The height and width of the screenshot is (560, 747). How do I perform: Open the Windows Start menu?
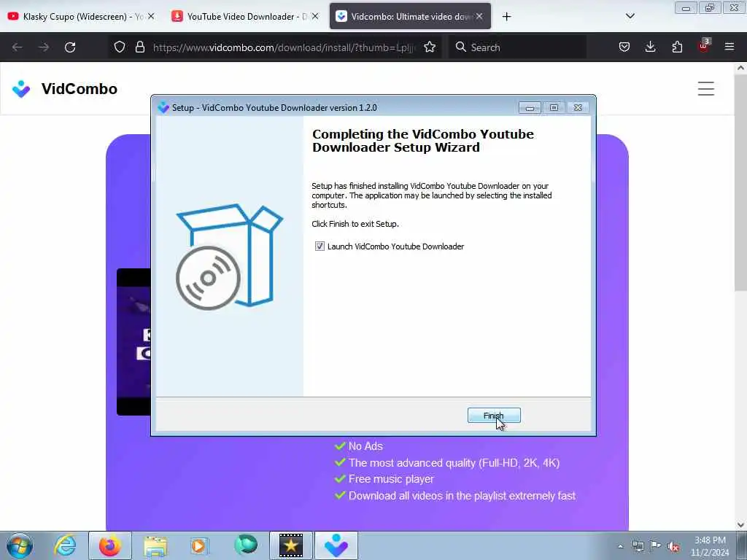[20, 545]
